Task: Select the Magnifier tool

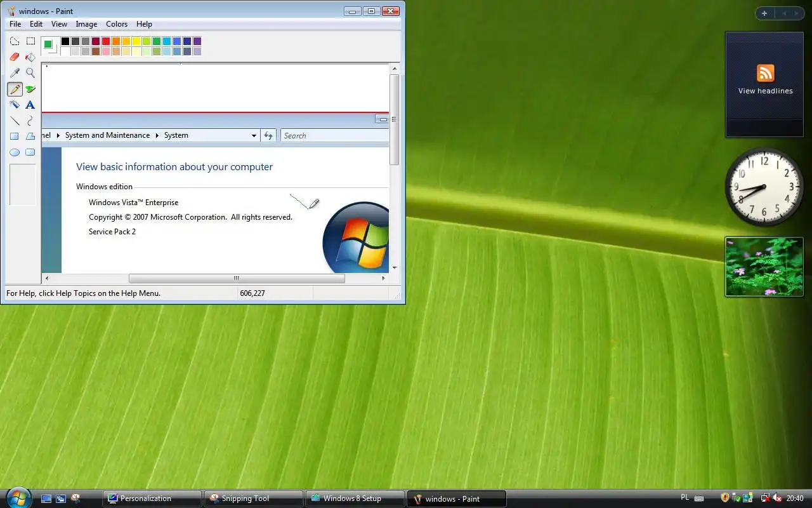Action: (30, 73)
